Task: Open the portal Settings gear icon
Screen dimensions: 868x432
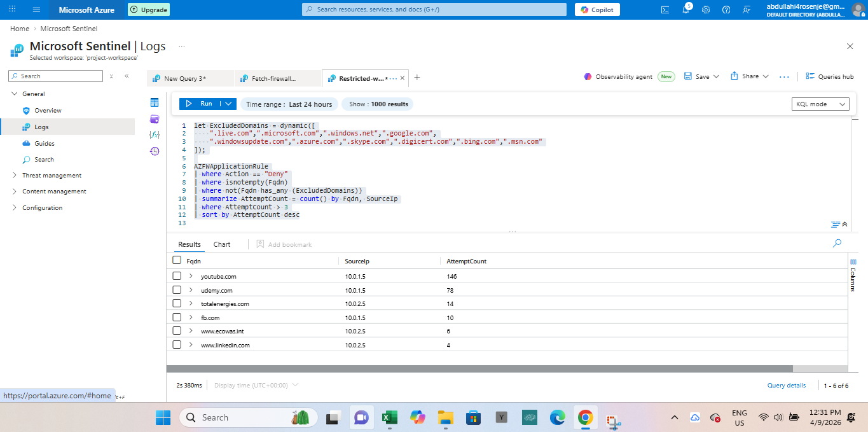Action: [706, 10]
